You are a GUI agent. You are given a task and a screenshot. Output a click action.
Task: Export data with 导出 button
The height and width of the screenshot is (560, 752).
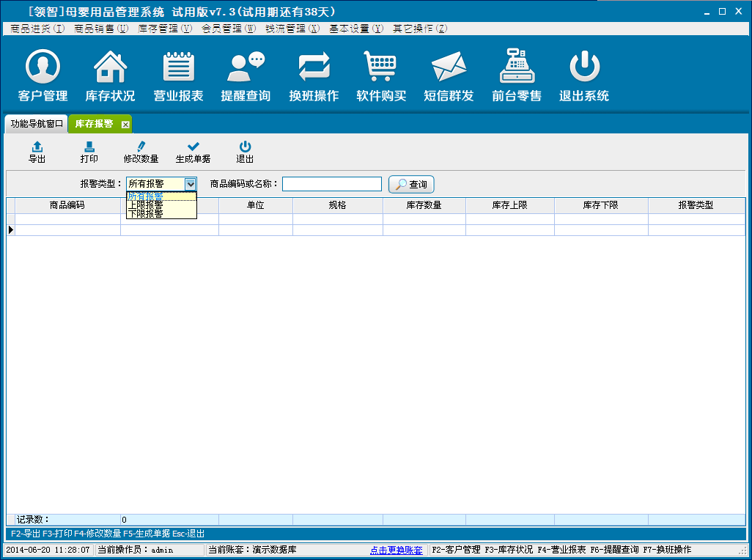coord(37,152)
